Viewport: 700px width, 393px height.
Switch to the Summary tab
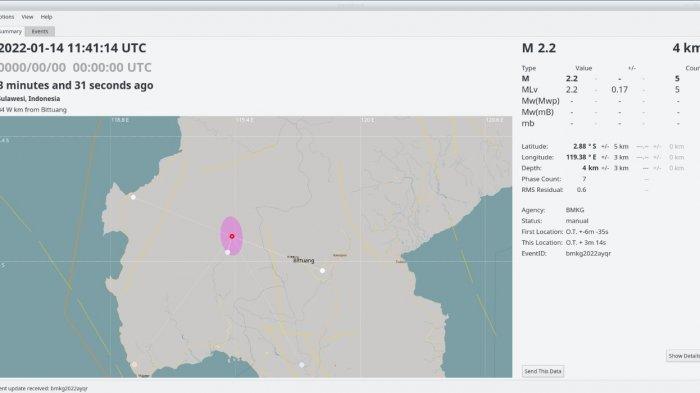10,31
